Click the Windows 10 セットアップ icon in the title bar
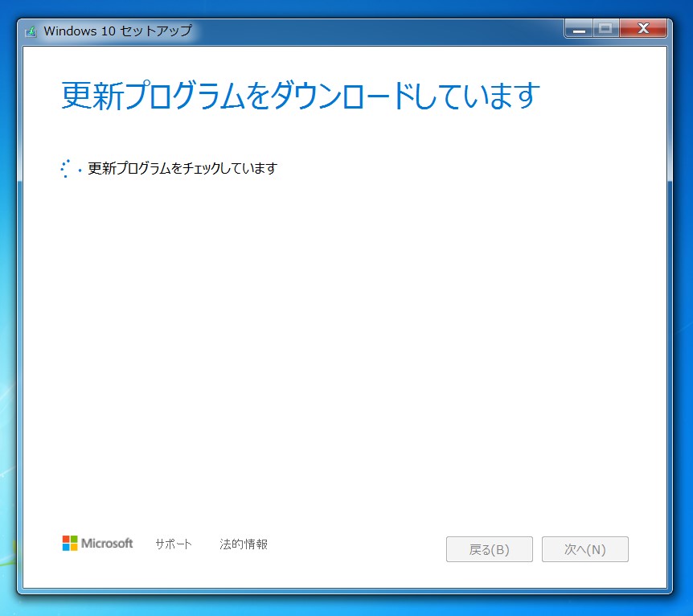Viewport: 693px width, 616px height. [31, 30]
